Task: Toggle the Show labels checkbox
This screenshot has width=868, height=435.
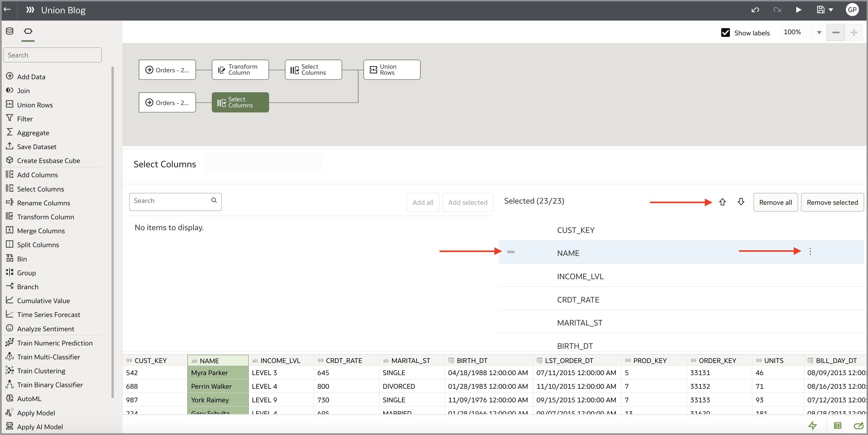Action: point(725,32)
